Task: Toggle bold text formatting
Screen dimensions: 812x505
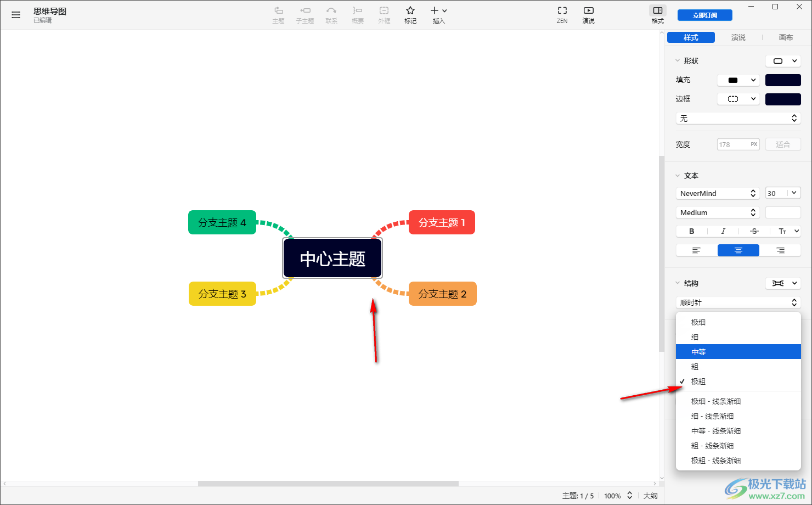Action: pyautogui.click(x=692, y=231)
